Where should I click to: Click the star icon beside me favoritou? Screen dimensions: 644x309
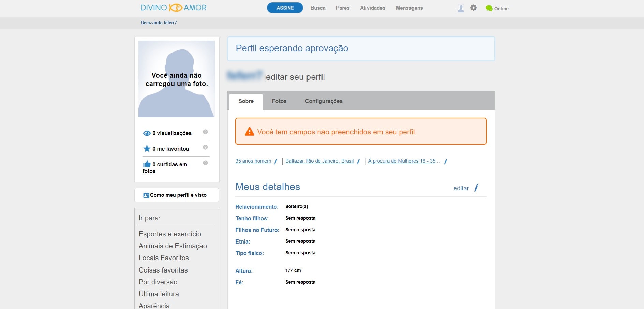pos(147,149)
